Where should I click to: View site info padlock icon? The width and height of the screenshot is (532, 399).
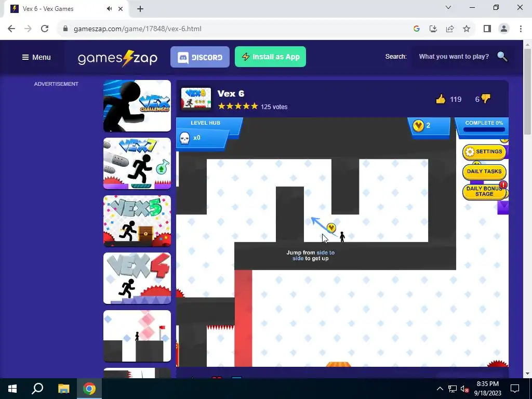65,29
